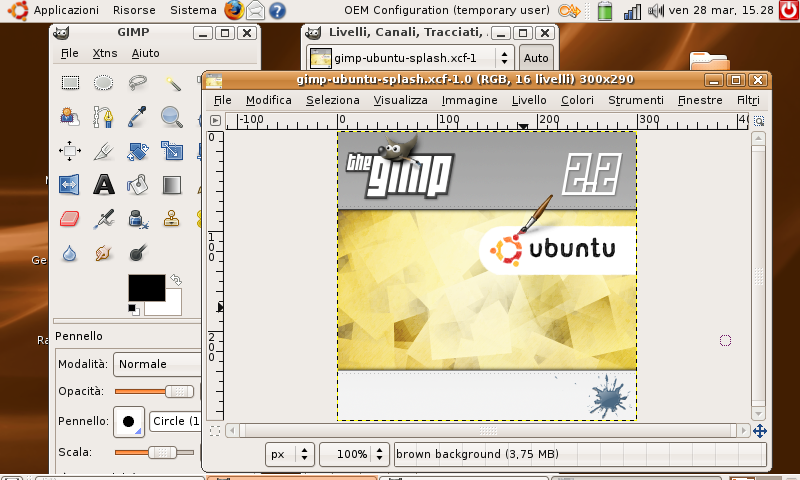
Task: Open the white background color swatch
Action: point(168,306)
